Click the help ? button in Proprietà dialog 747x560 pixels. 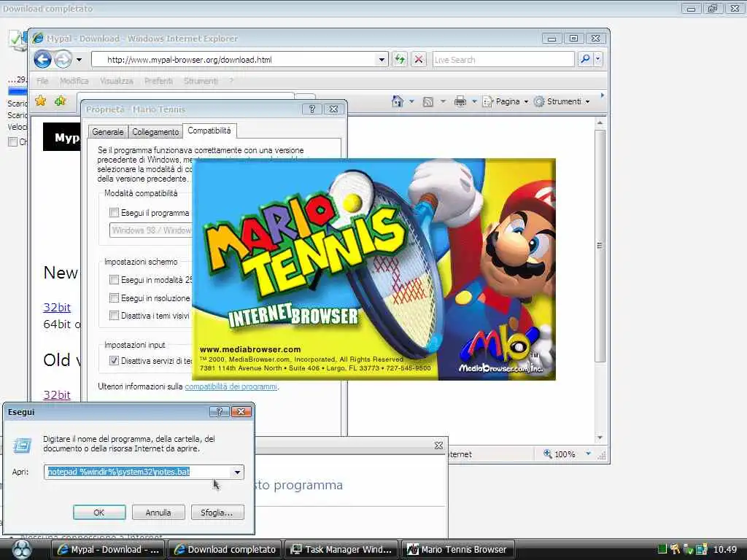pos(312,109)
